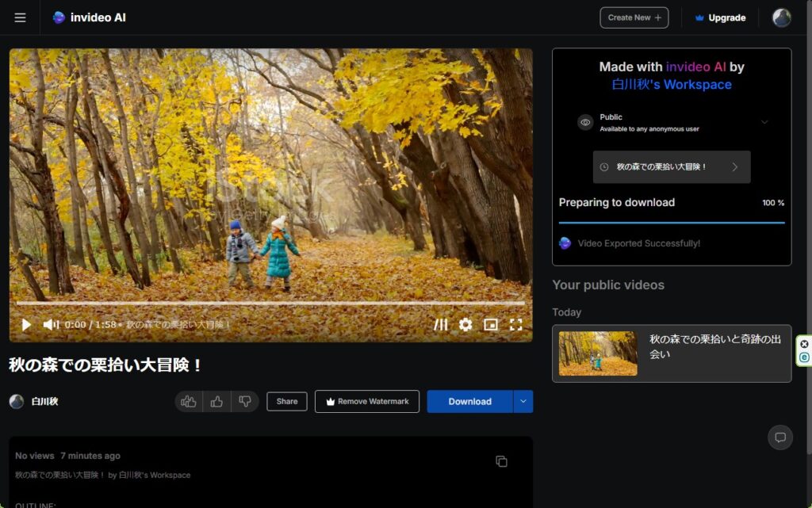Click the chapters icon in player
812x508 pixels.
pyautogui.click(x=441, y=325)
